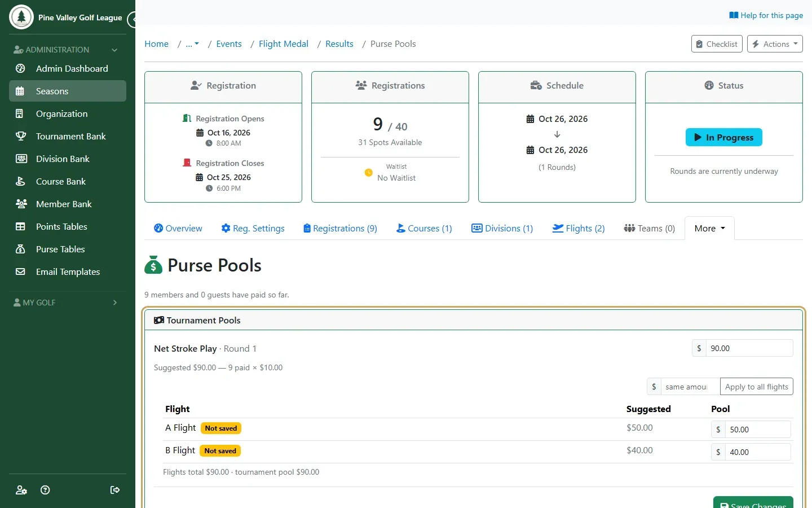Switch to the Registrations (9) tab
Screen dimensions: 812x508
click(340, 229)
